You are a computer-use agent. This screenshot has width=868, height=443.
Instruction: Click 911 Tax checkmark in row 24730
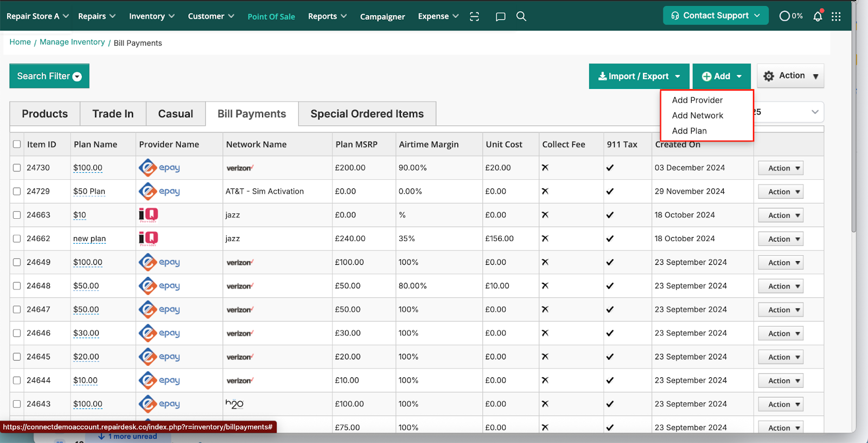(610, 168)
